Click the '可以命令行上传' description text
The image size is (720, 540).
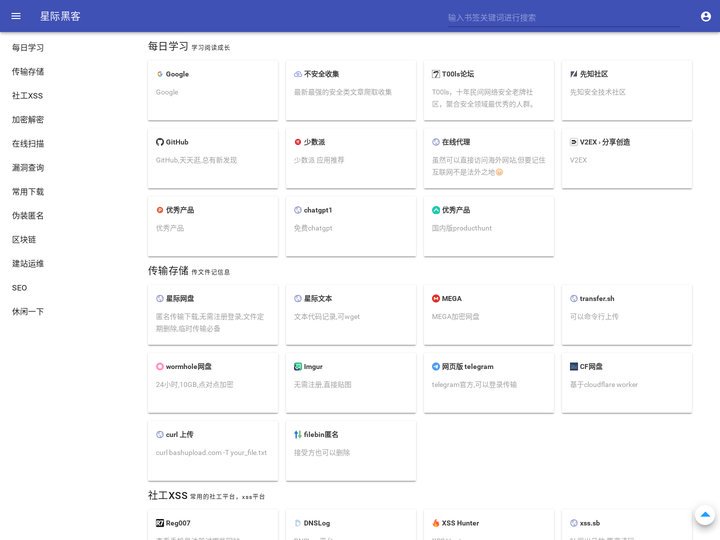click(x=594, y=316)
